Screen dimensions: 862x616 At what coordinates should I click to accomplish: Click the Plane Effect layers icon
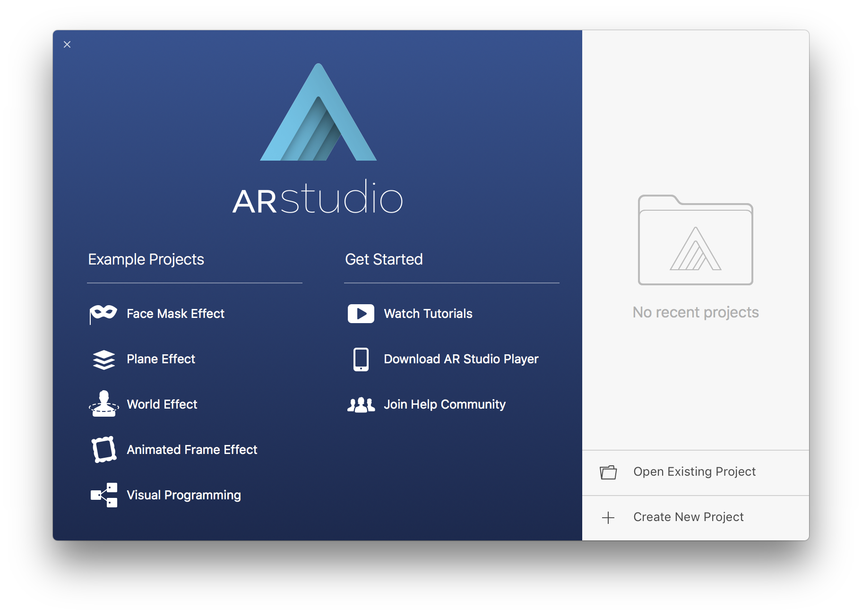point(104,359)
